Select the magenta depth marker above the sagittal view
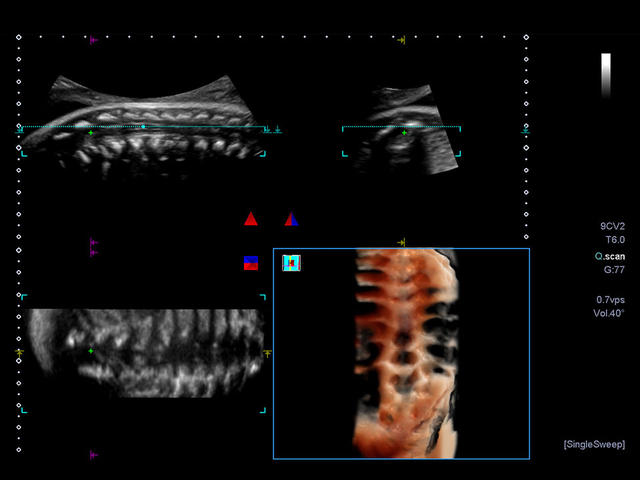640x480 pixels. pyautogui.click(x=94, y=40)
